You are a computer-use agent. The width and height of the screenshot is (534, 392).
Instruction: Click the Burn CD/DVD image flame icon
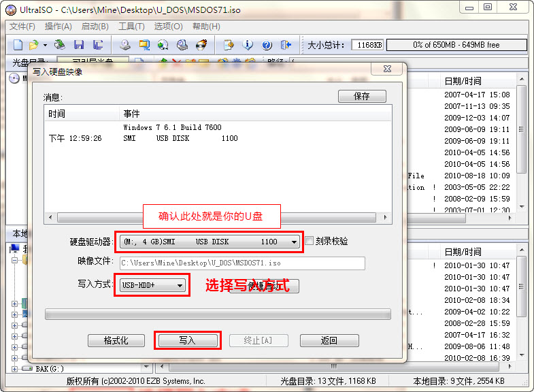pyautogui.click(x=201, y=45)
